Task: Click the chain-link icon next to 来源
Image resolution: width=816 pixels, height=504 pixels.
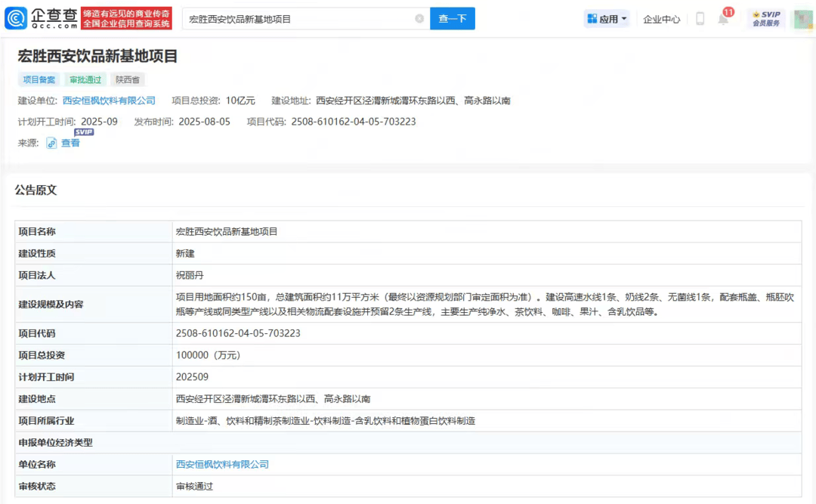Action: click(51, 142)
